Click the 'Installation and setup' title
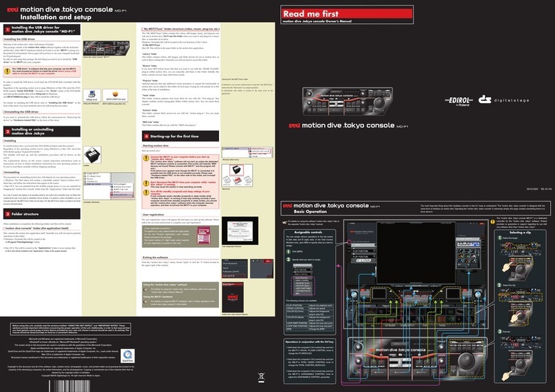Viewport: 555px width, 392px height. (56, 17)
